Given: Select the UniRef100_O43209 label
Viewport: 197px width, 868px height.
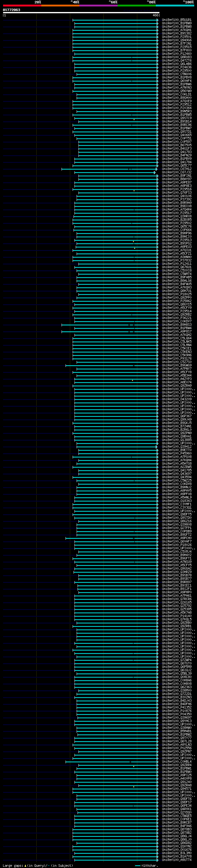Looking at the screenshot, I should coord(176,399).
